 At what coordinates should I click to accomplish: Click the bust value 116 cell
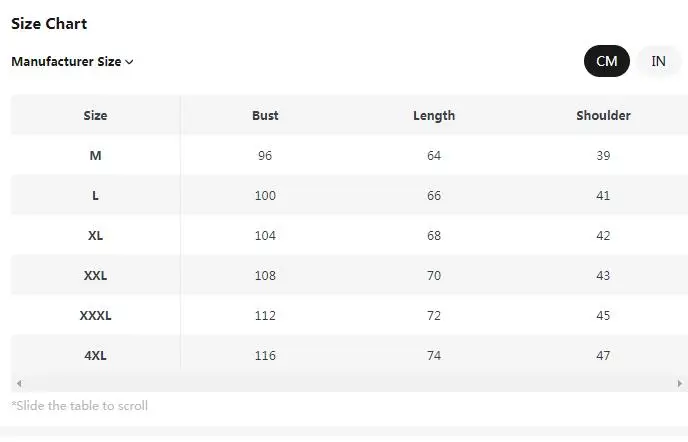pos(265,355)
